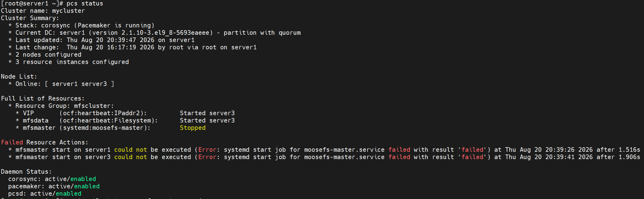This screenshot has height=199, width=644.
Task: Click the yellow 'Stopped' status text
Action: [193, 128]
